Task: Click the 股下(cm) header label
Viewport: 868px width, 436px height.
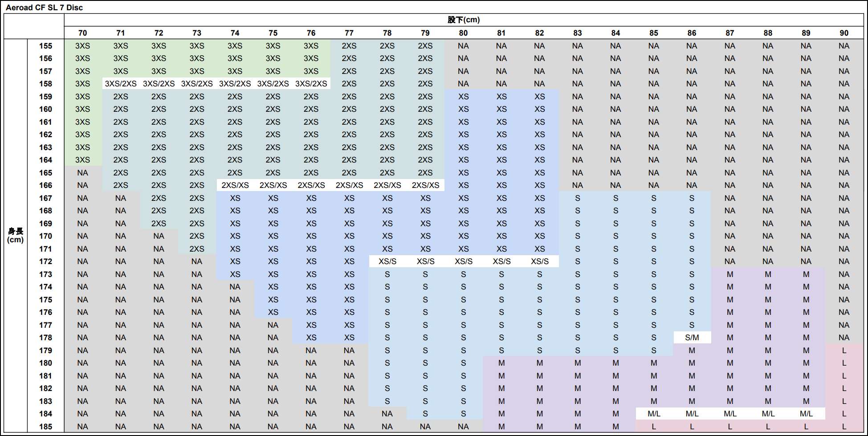Action: (464, 20)
